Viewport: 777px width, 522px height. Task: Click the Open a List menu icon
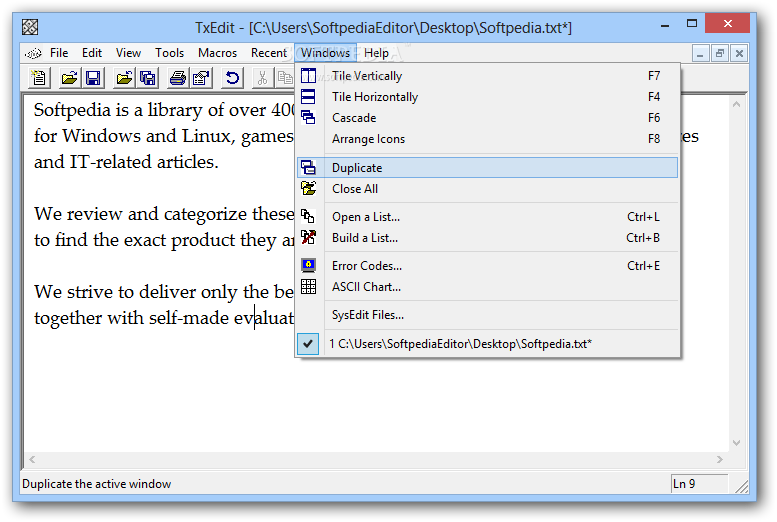308,217
